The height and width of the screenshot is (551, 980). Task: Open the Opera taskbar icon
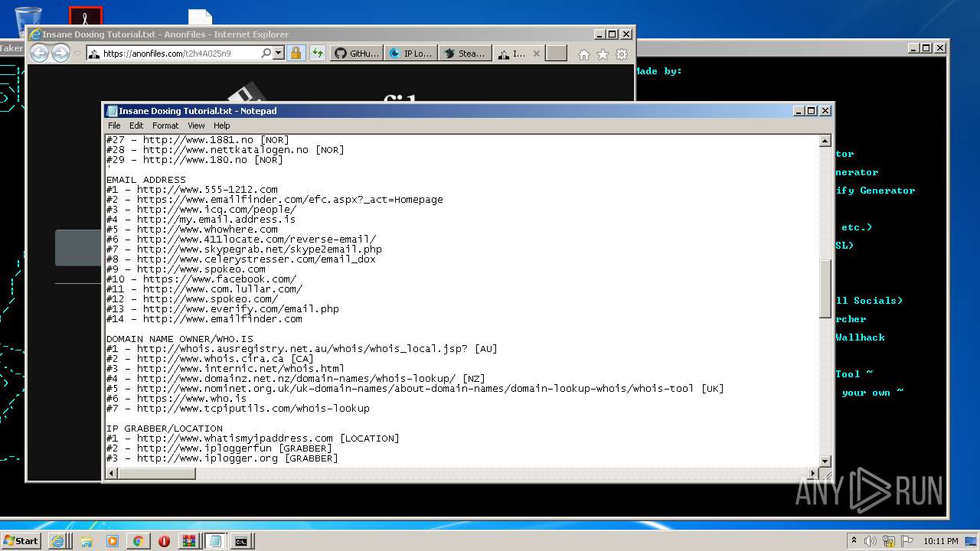164,541
